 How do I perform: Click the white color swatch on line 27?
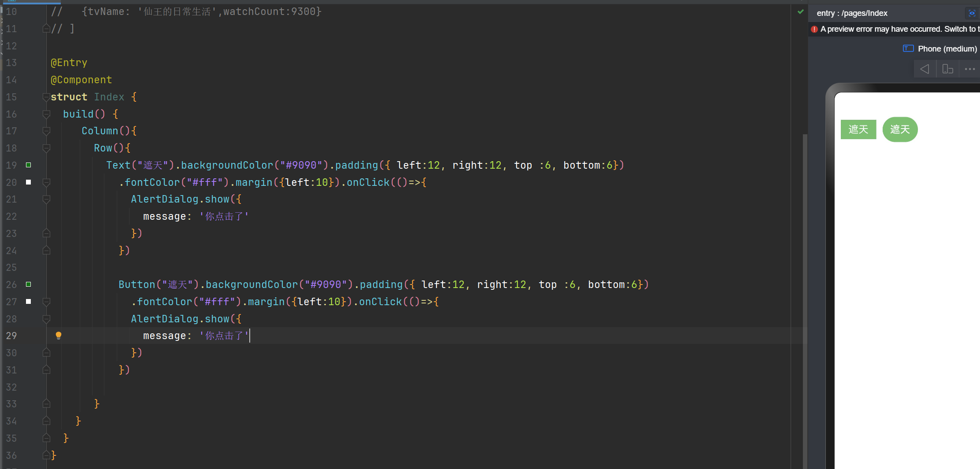click(x=29, y=301)
